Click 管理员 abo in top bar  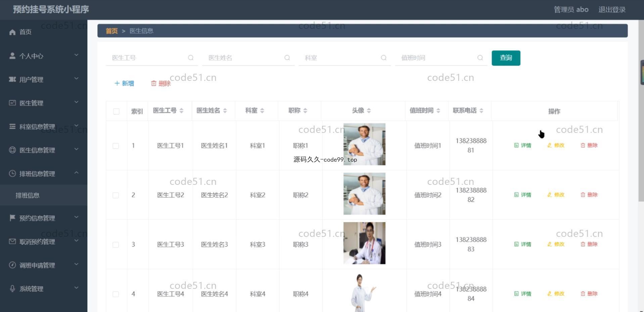(x=571, y=10)
